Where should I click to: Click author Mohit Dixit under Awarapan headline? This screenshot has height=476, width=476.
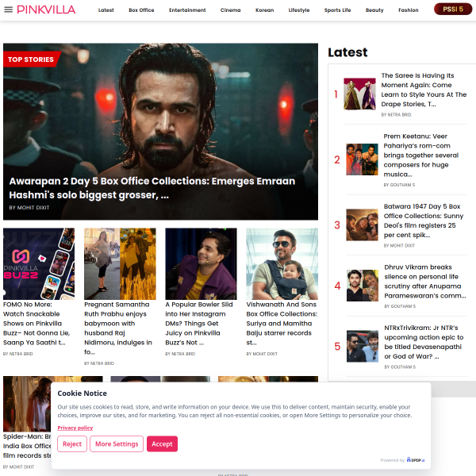pos(29,208)
